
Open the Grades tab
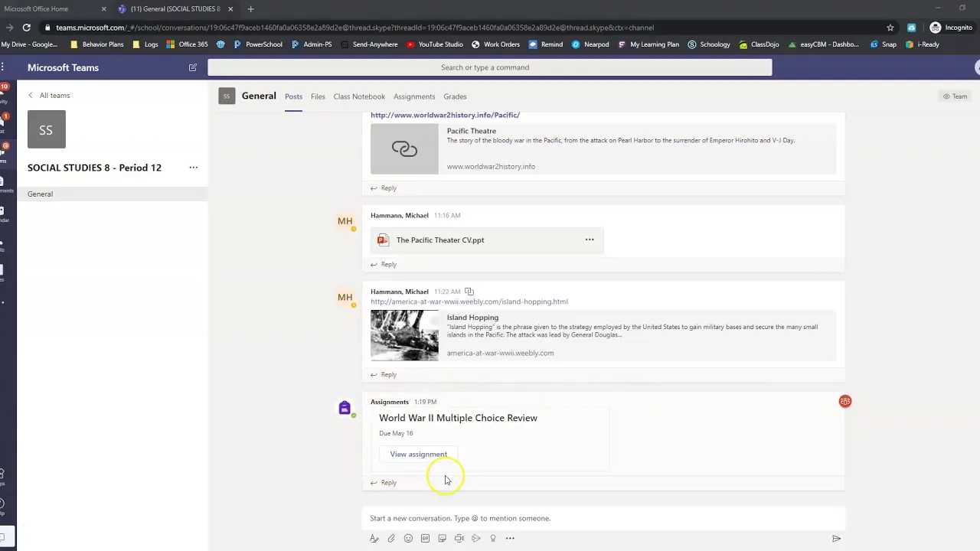tap(455, 96)
